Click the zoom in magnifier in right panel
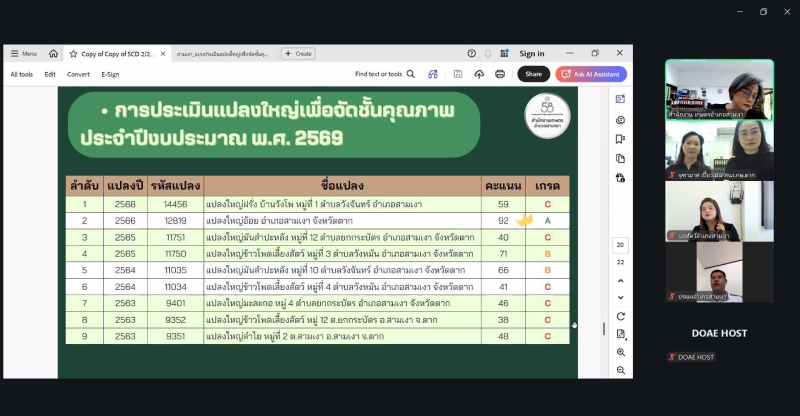 (620, 352)
